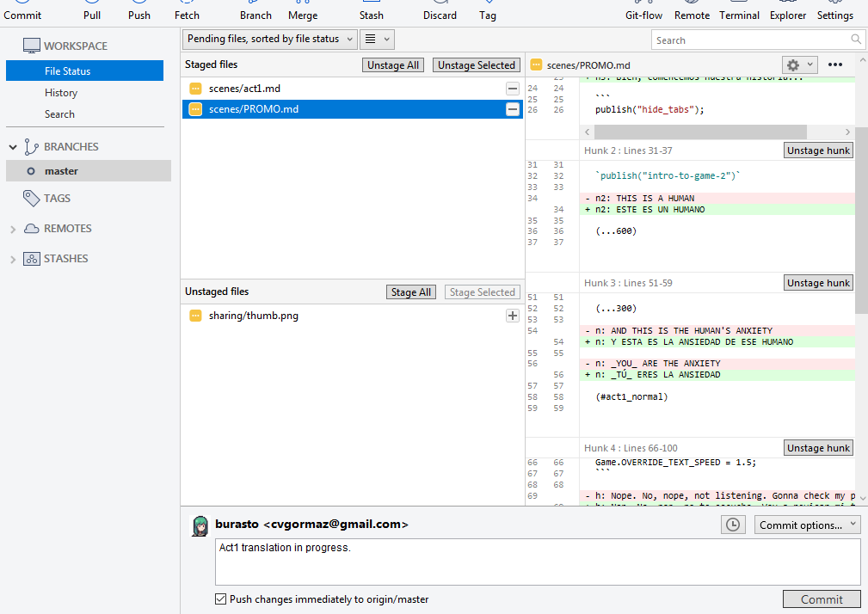Click the burasto user avatar
The width and height of the screenshot is (868, 614).
click(x=200, y=526)
